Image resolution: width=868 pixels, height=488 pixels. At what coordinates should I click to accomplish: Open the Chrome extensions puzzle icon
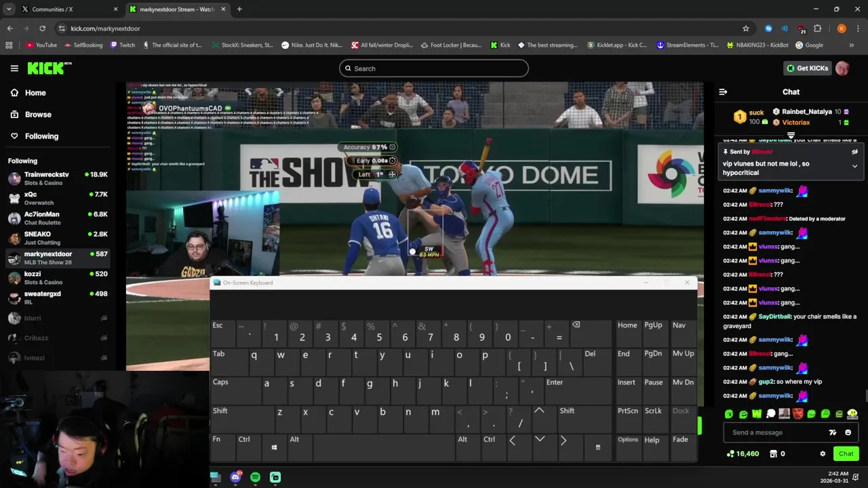(817, 28)
